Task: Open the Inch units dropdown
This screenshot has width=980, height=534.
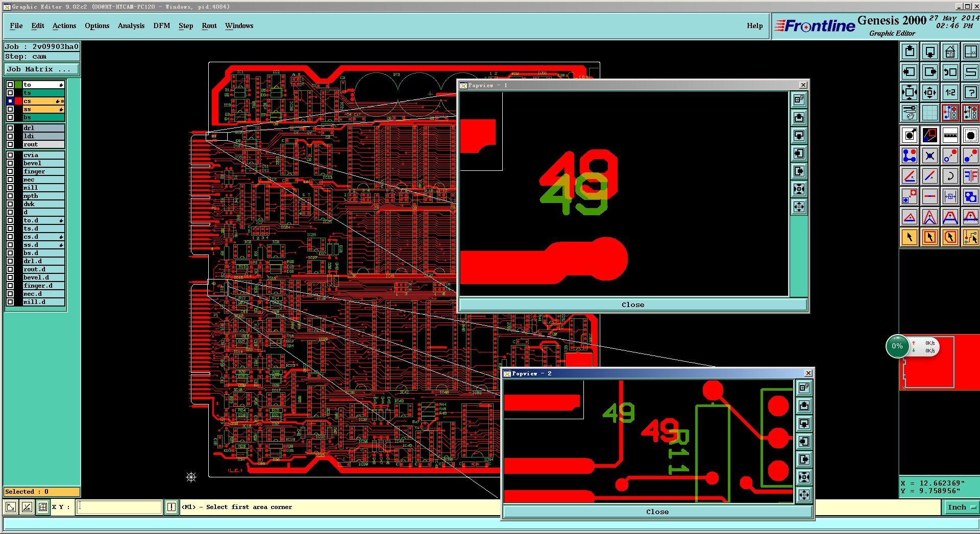Action: point(961,507)
